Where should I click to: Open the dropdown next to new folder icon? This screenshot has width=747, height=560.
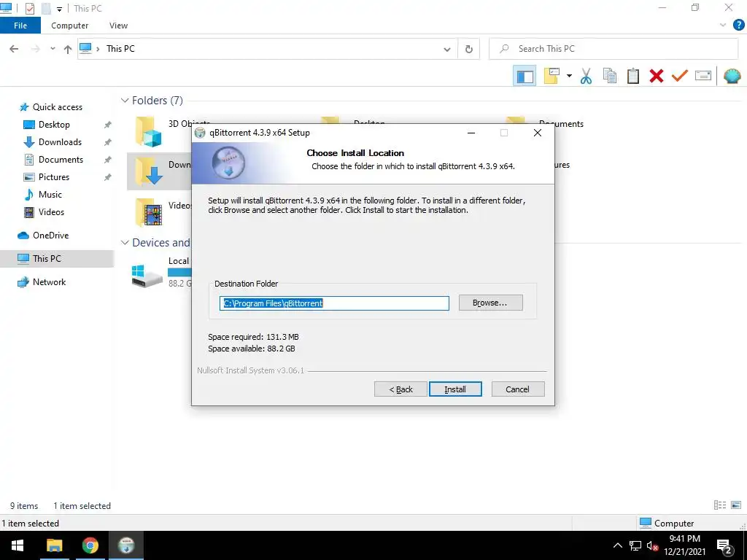(x=569, y=76)
